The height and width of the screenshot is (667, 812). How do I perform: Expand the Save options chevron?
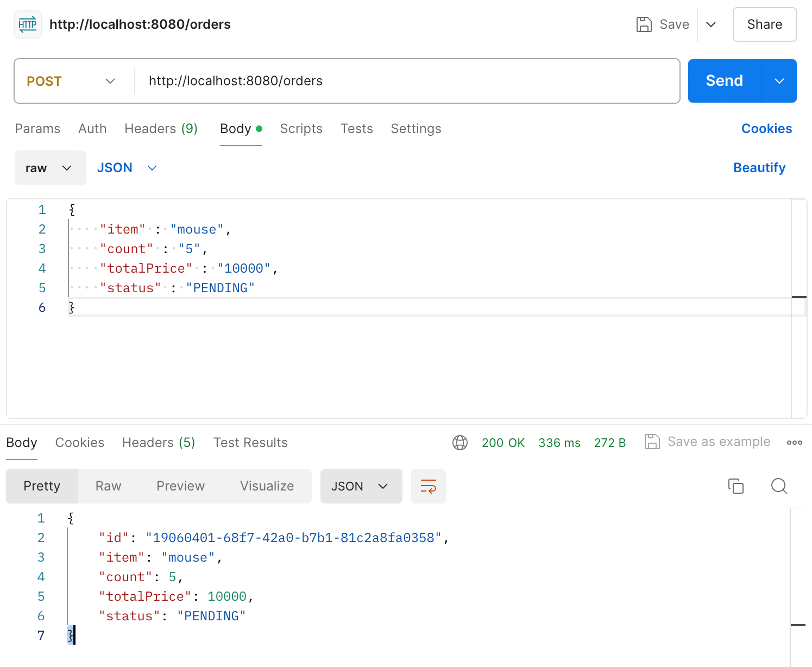coord(710,24)
